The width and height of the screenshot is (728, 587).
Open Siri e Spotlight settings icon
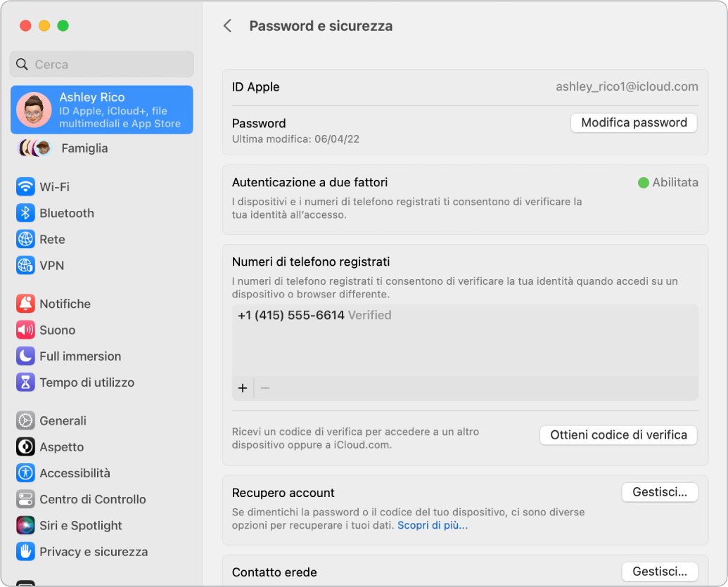(26, 525)
